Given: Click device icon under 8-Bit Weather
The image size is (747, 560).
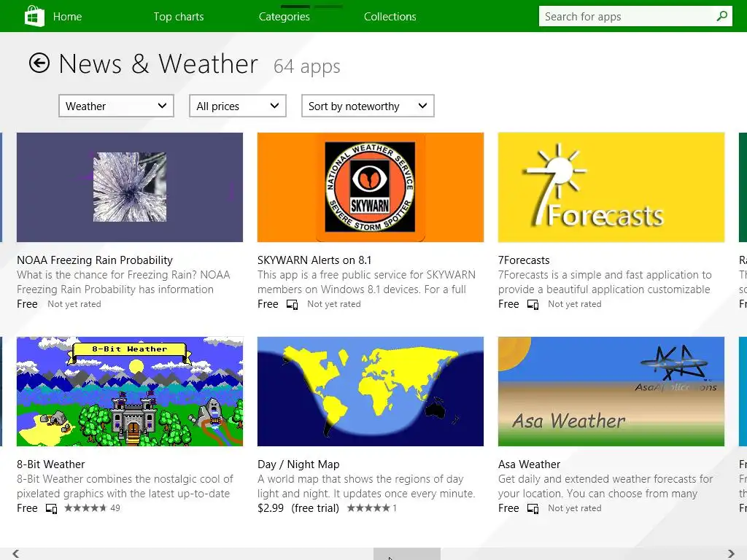Looking at the screenshot, I should (51, 508).
